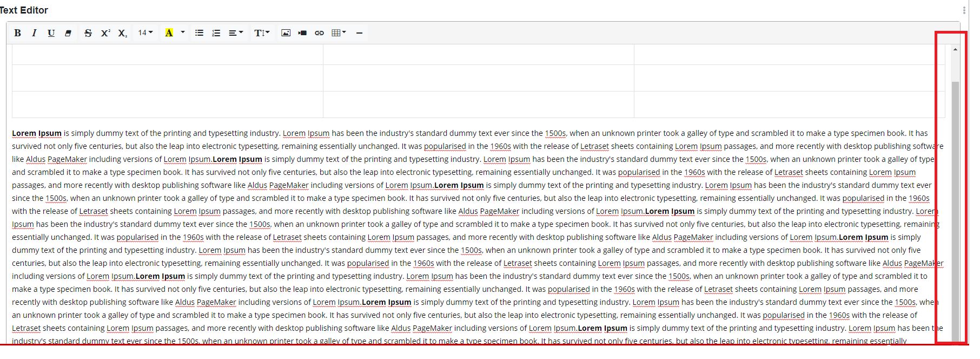
Task: Insert a horizontal rule
Action: 359,33
